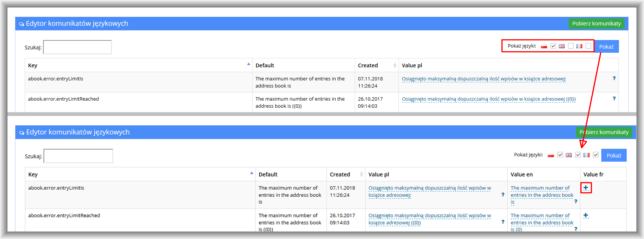The width and height of the screenshot is (644, 239).
Task: Add French value for abook.error.entryLimitIs
Action: [586, 188]
